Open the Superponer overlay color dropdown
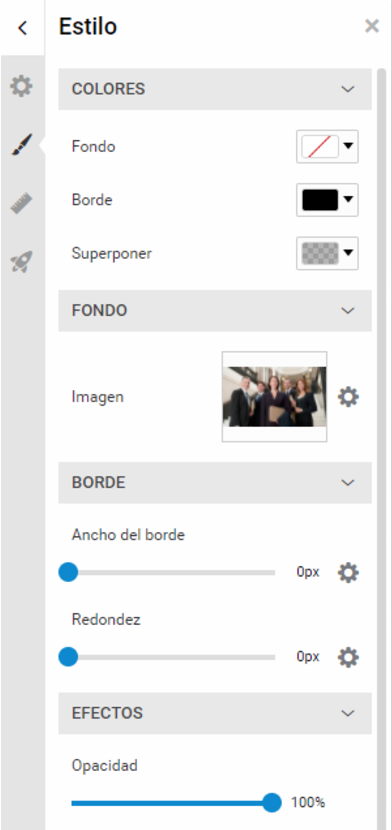 point(327,254)
